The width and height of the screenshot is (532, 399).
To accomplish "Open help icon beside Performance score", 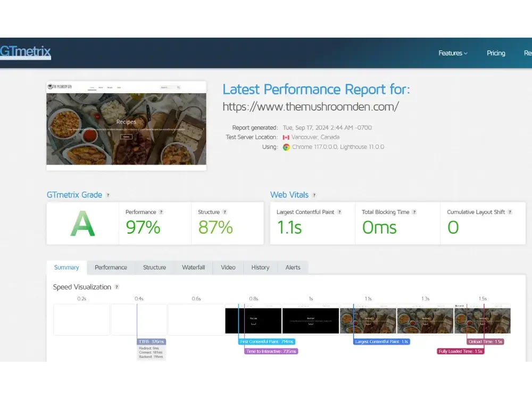I will [161, 212].
